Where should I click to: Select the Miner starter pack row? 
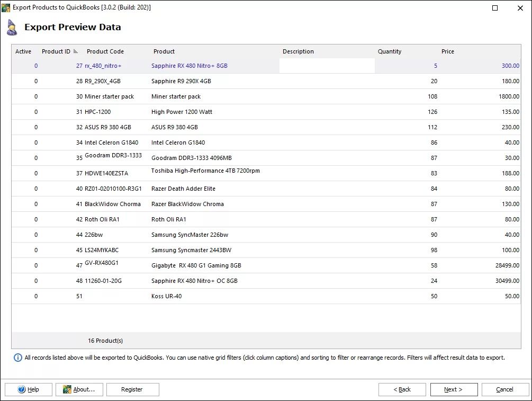pos(212,96)
